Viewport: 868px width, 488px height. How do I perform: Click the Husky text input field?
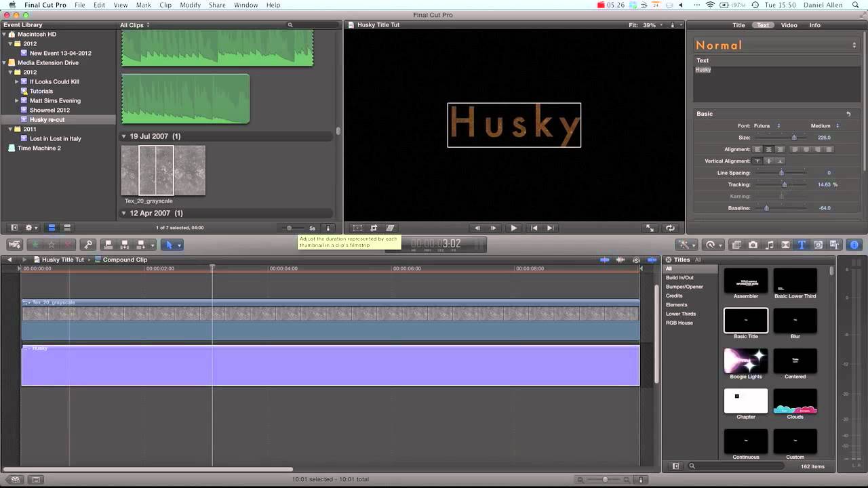point(776,84)
